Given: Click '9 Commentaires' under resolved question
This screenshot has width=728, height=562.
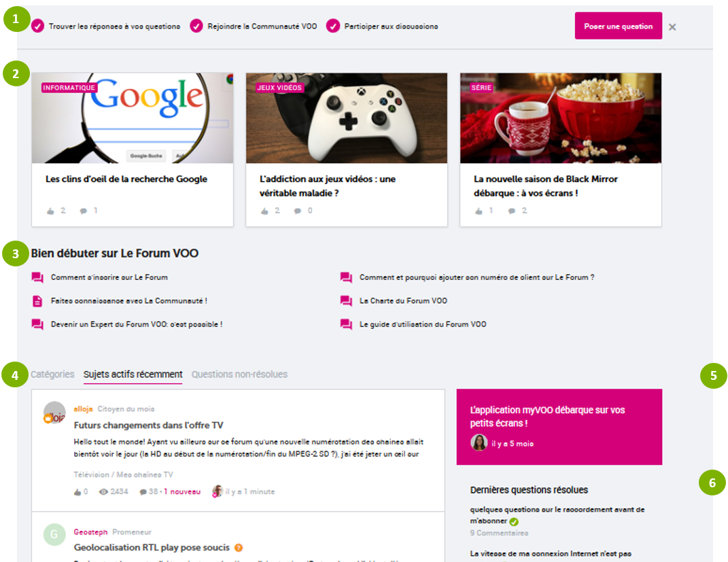Looking at the screenshot, I should 499,533.
